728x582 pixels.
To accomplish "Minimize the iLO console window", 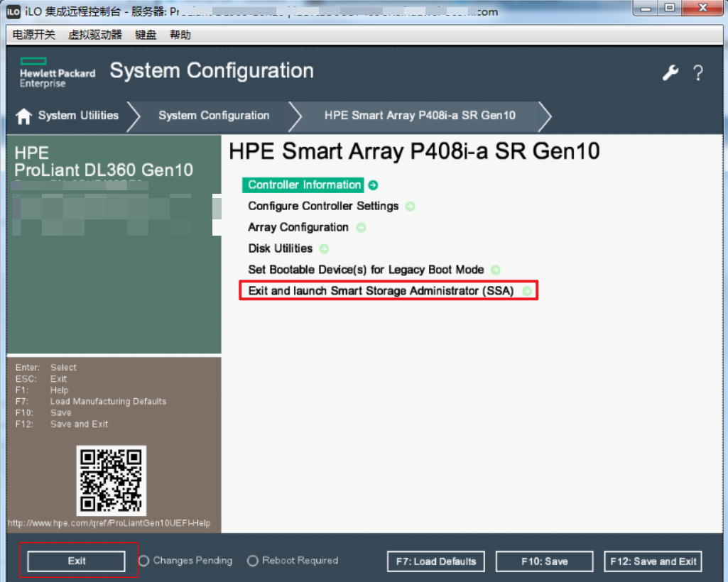I will pyautogui.click(x=646, y=9).
